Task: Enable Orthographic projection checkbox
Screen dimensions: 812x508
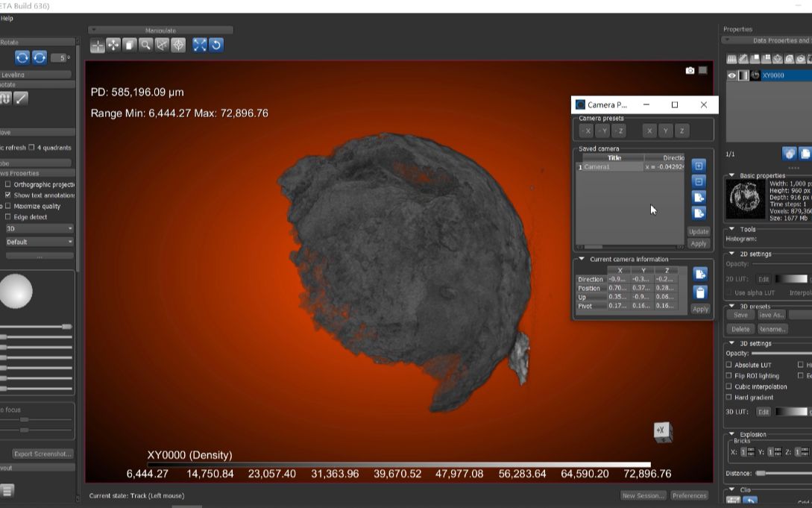Action: tap(8, 184)
